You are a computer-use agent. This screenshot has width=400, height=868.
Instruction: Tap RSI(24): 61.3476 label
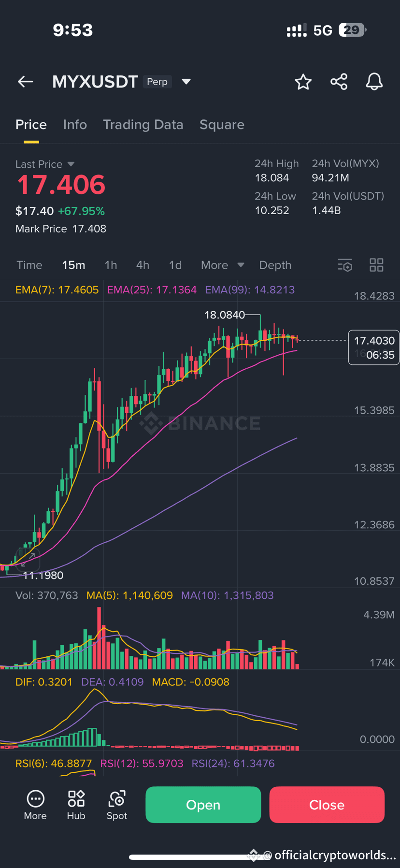click(x=233, y=764)
